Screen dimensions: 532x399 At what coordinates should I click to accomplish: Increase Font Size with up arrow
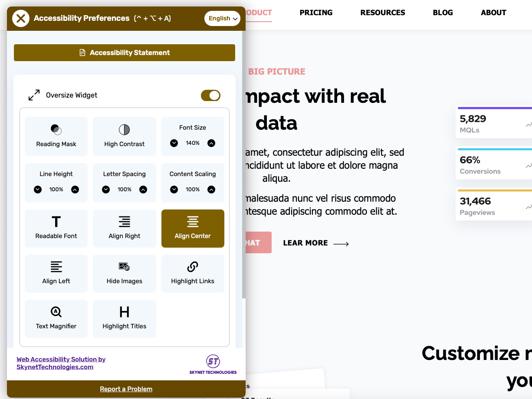point(211,143)
